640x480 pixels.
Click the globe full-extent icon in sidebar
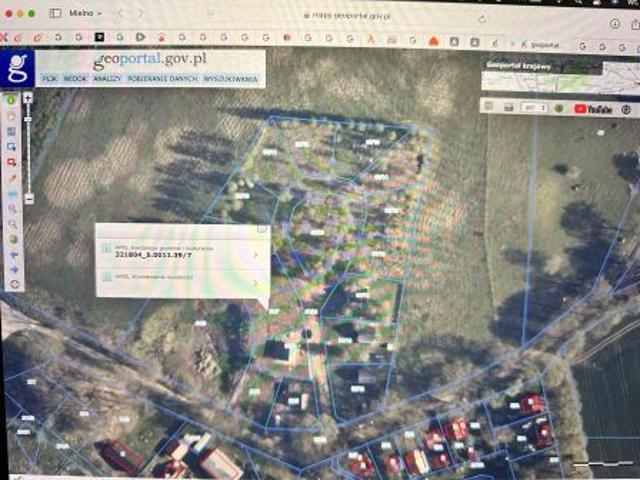11,239
